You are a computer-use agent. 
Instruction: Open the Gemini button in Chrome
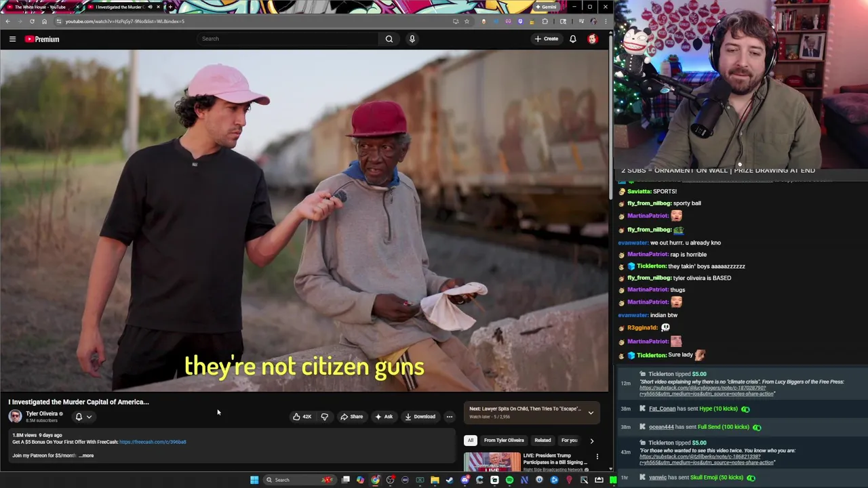point(546,7)
